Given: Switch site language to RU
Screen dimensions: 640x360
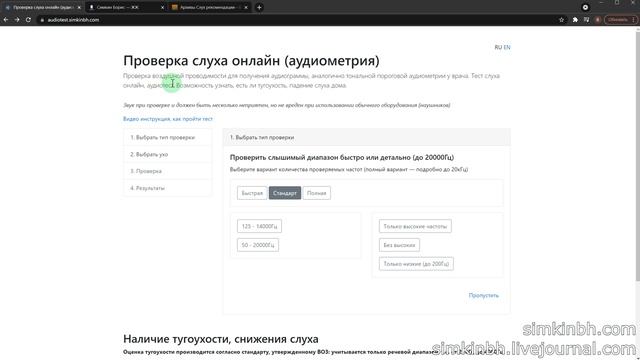Looking at the screenshot, I should pyautogui.click(x=498, y=47).
